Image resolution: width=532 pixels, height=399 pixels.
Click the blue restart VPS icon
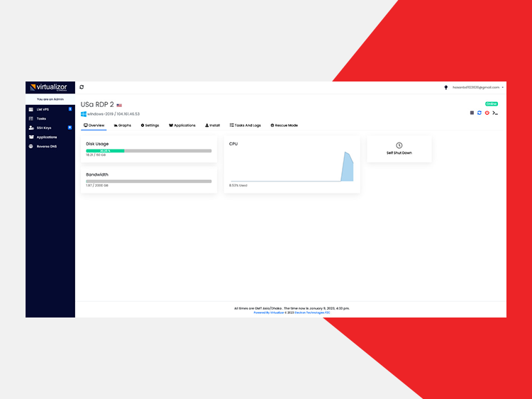(x=479, y=113)
